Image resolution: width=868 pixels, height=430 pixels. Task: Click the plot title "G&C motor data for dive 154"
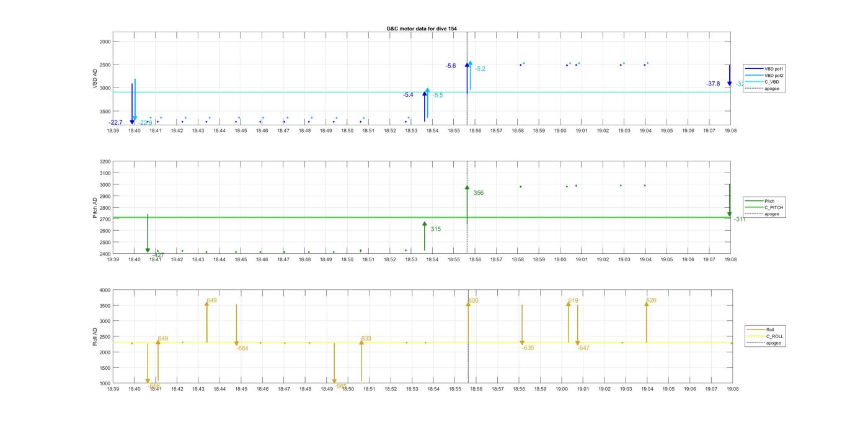(422, 29)
